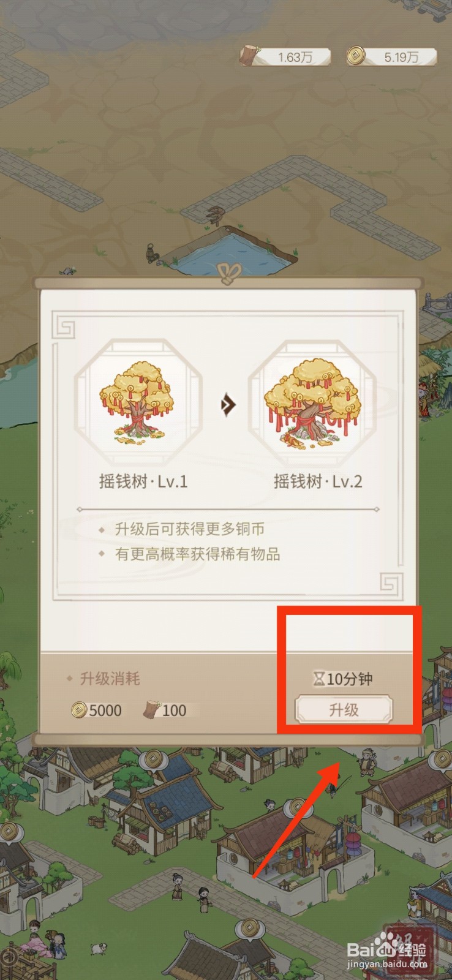This screenshot has width=452, height=980.
Task: Tap the knot ornament atop the scroll
Action: click(x=228, y=273)
